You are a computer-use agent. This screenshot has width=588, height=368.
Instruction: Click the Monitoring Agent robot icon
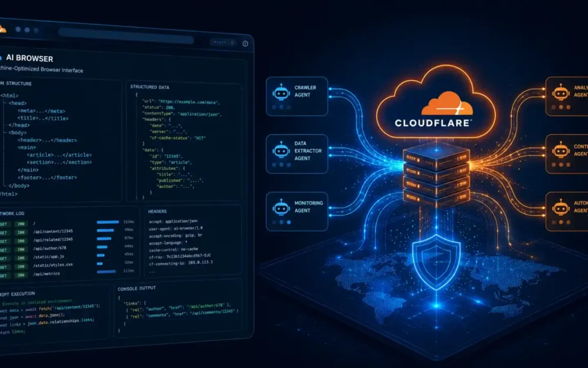(x=281, y=207)
